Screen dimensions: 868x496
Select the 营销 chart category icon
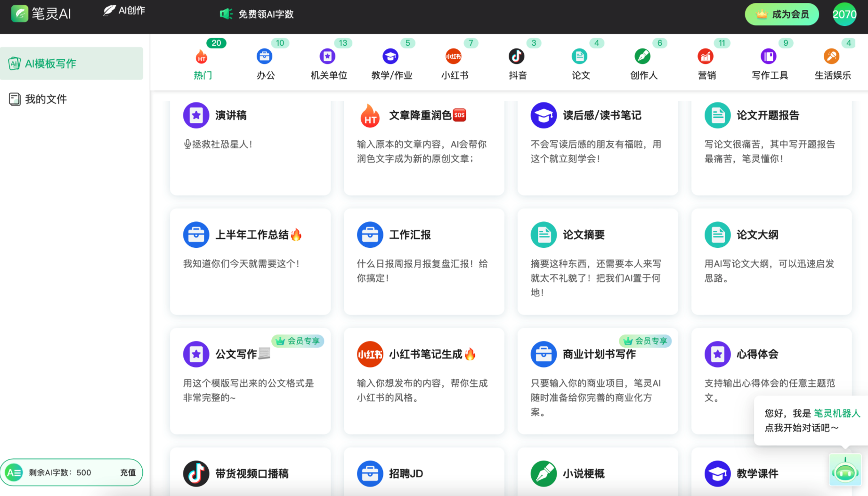coord(706,57)
